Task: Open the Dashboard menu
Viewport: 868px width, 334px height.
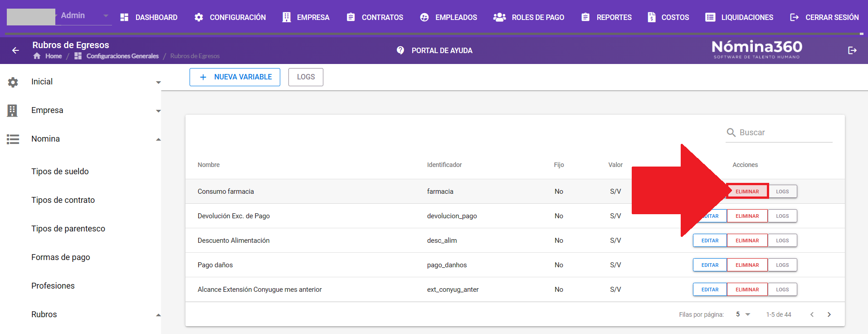Action: 149,17
